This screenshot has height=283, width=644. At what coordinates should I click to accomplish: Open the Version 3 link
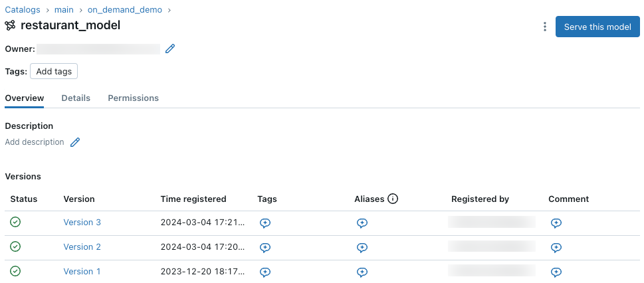[82, 223]
